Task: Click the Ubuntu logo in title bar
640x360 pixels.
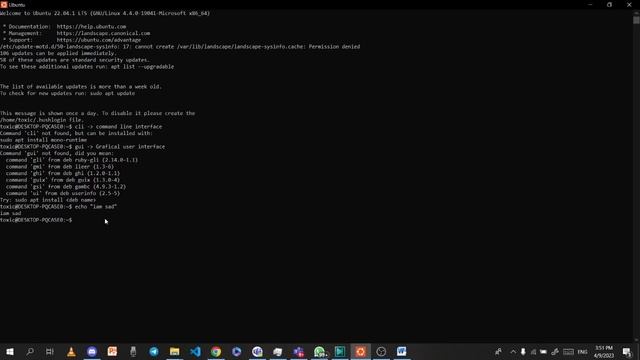Action: click(4, 4)
